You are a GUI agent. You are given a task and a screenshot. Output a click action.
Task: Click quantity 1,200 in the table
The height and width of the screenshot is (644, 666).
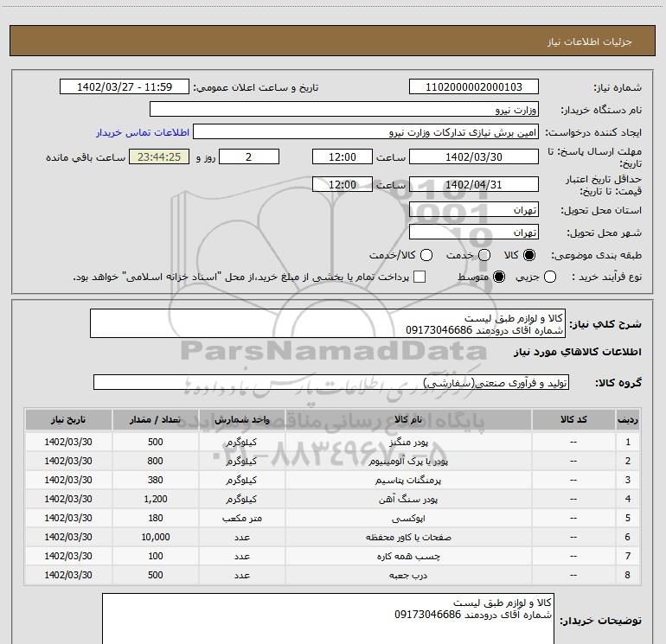(156, 499)
